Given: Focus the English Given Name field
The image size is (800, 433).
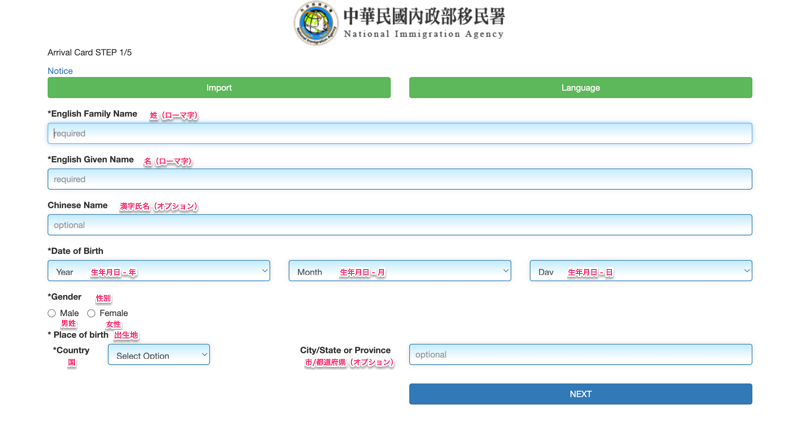Looking at the screenshot, I should pos(399,180).
